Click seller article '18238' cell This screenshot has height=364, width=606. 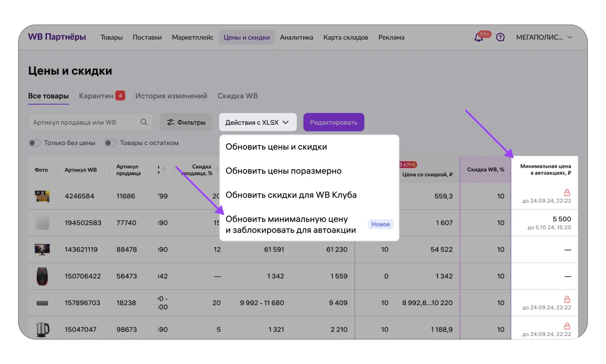(x=126, y=303)
